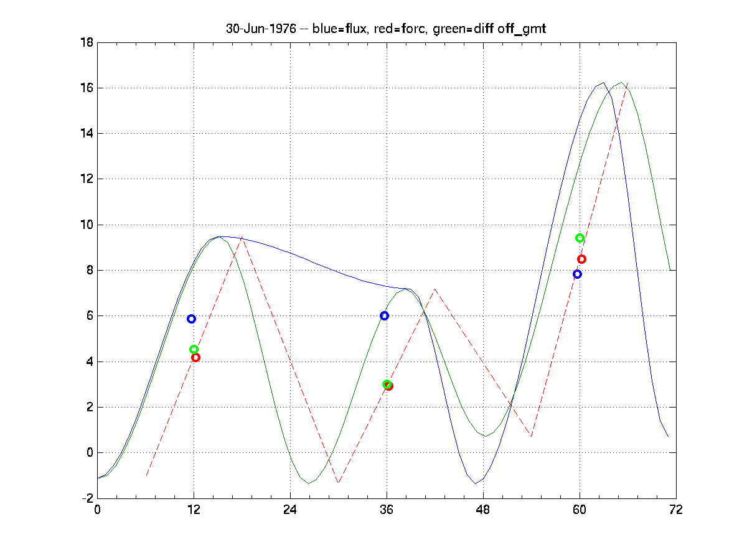
Task: Click the red circle marker near x=12
Action: [x=195, y=358]
